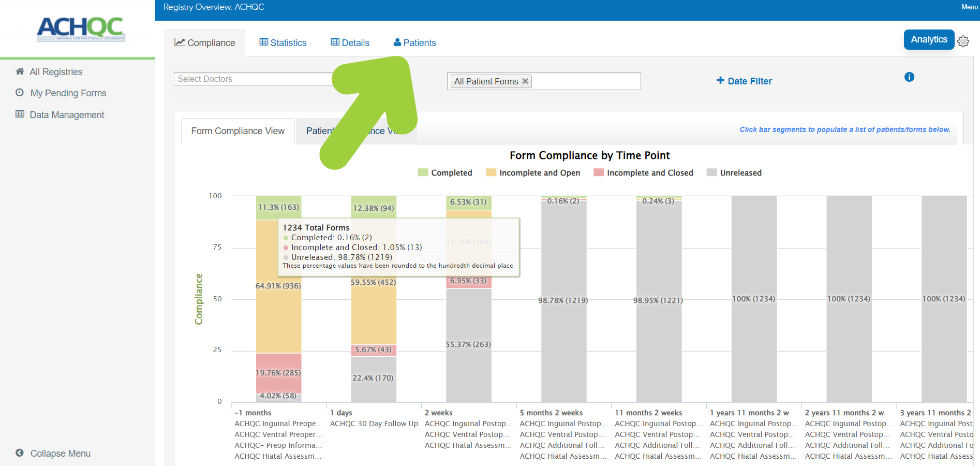Click the "5 months 2 weeks" axis label
The width and height of the screenshot is (980, 466).
click(552, 413)
